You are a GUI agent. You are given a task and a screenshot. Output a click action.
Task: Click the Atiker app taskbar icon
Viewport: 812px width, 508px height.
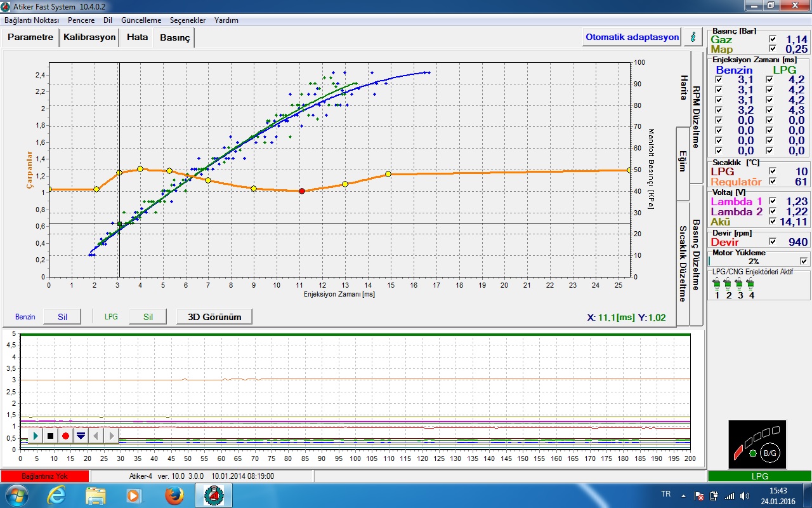(x=213, y=495)
